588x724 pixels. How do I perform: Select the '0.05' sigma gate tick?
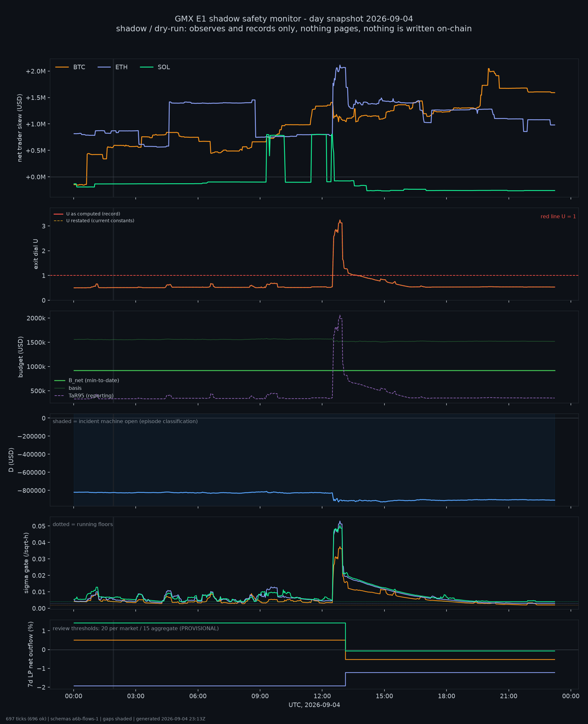click(39, 526)
